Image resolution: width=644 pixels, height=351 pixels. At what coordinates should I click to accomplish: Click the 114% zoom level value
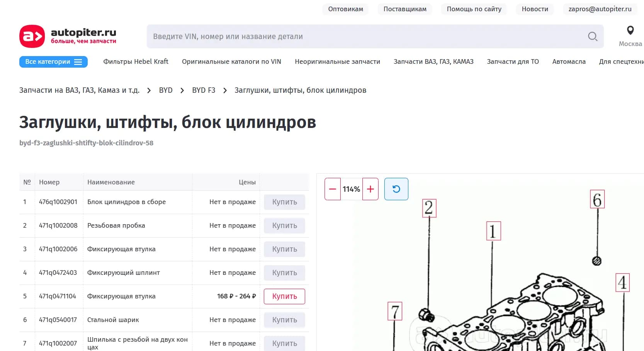pos(352,189)
